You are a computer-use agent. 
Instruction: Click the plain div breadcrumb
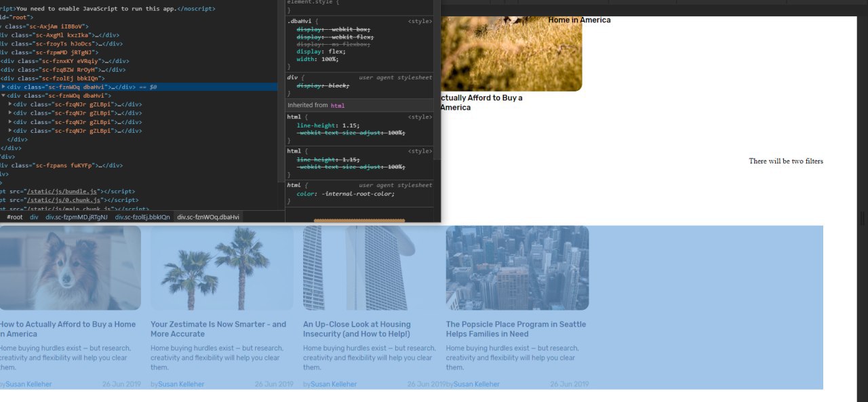point(34,217)
